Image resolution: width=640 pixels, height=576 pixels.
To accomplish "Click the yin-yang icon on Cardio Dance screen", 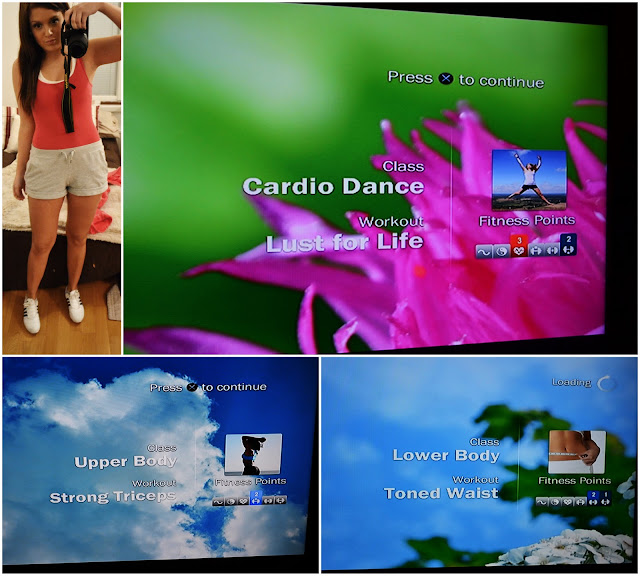I will coord(502,251).
